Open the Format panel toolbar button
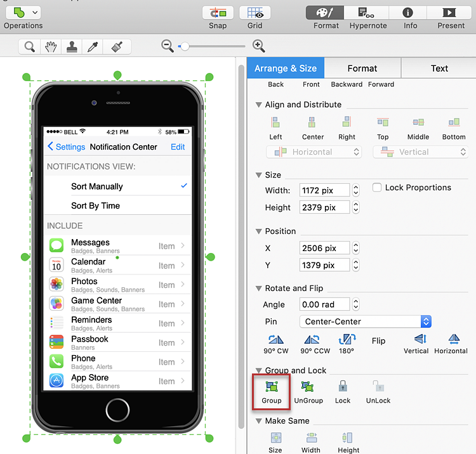The height and width of the screenshot is (454, 476). pyautogui.click(x=325, y=13)
